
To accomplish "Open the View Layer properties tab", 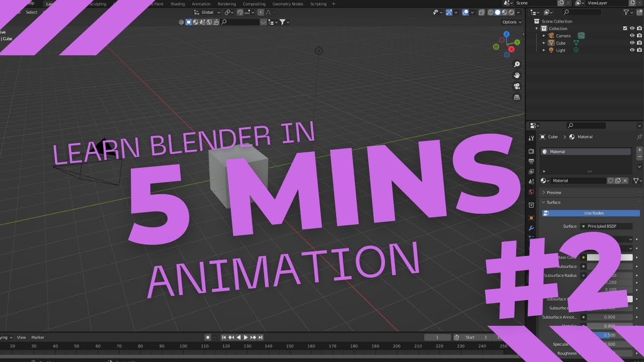I will [x=531, y=171].
